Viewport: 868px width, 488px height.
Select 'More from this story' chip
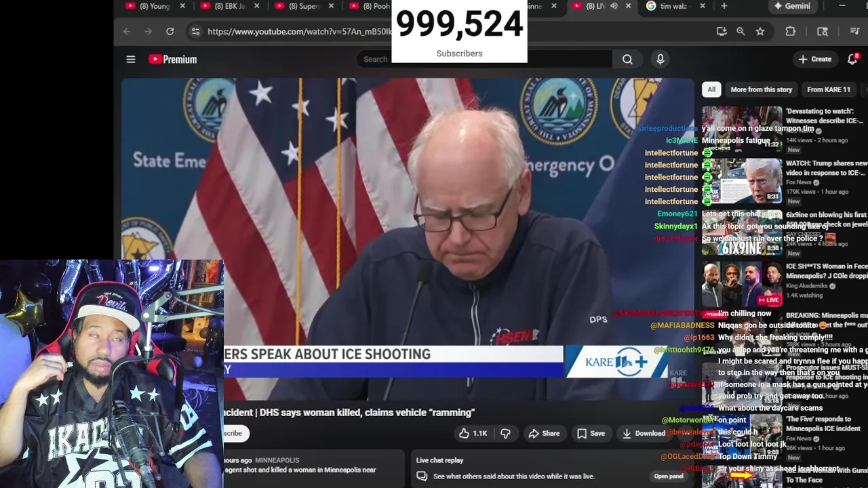[x=761, y=89]
